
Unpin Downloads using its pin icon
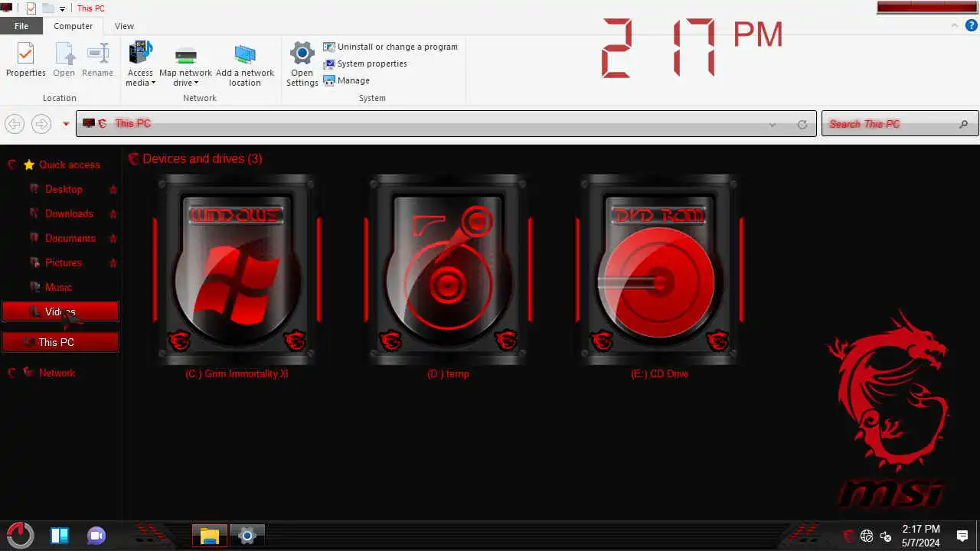(113, 214)
